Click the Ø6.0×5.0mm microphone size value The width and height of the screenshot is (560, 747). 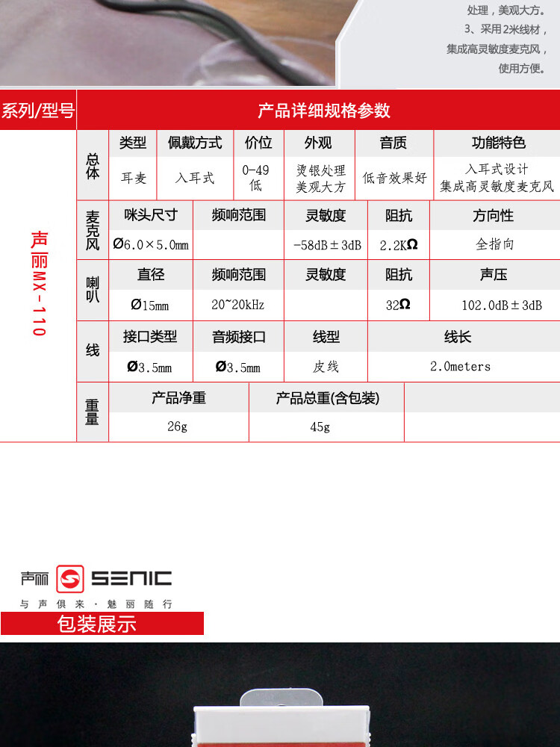coord(151,244)
